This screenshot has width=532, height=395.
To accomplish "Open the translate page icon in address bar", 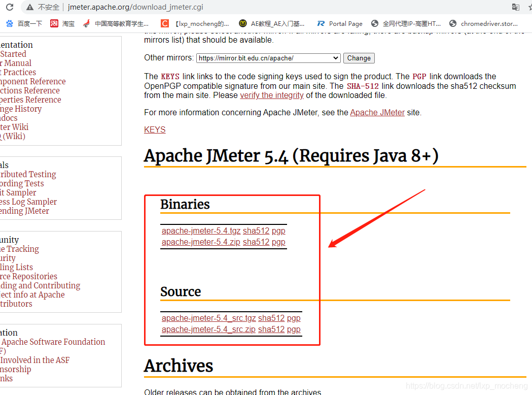I will (515, 7).
